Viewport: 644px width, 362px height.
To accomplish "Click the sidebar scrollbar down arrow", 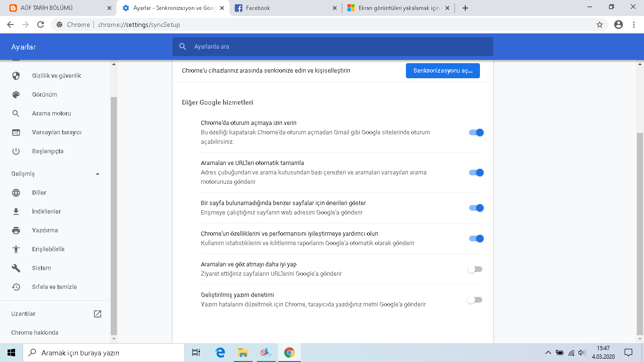I will coord(113,339).
